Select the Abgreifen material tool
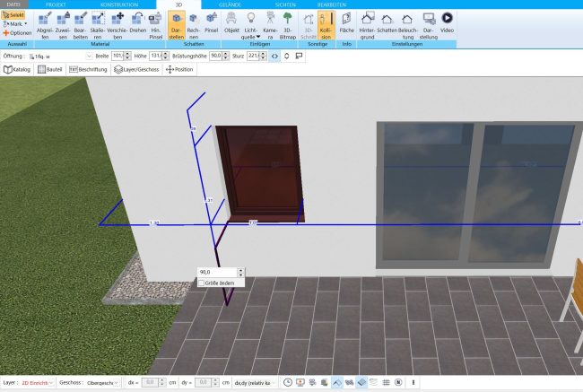 tap(45, 25)
